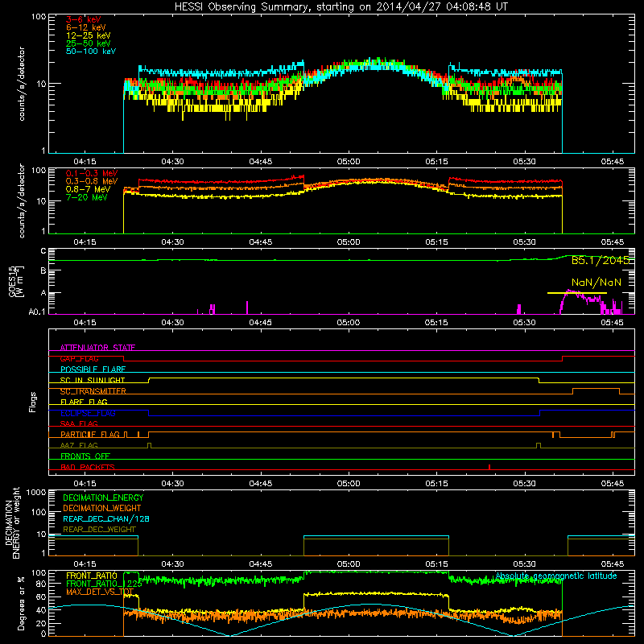Click the B5.1/2045 flare annotation
644x644 pixels.
point(600,260)
